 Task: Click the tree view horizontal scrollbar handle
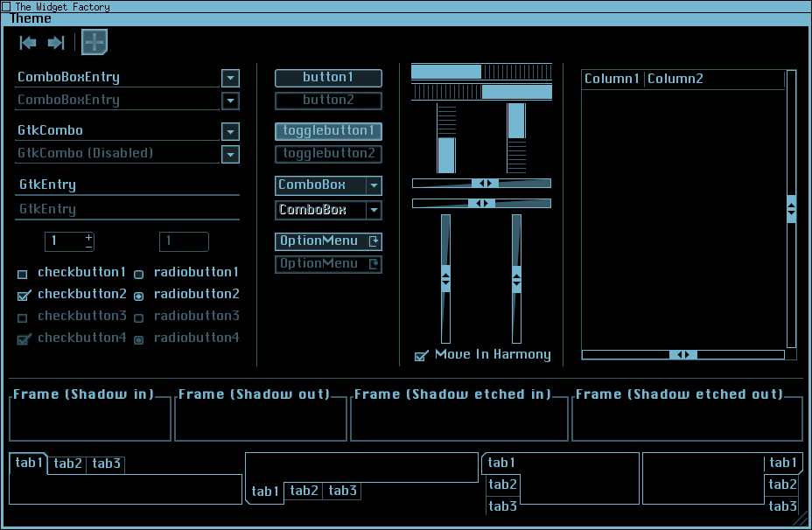click(683, 354)
